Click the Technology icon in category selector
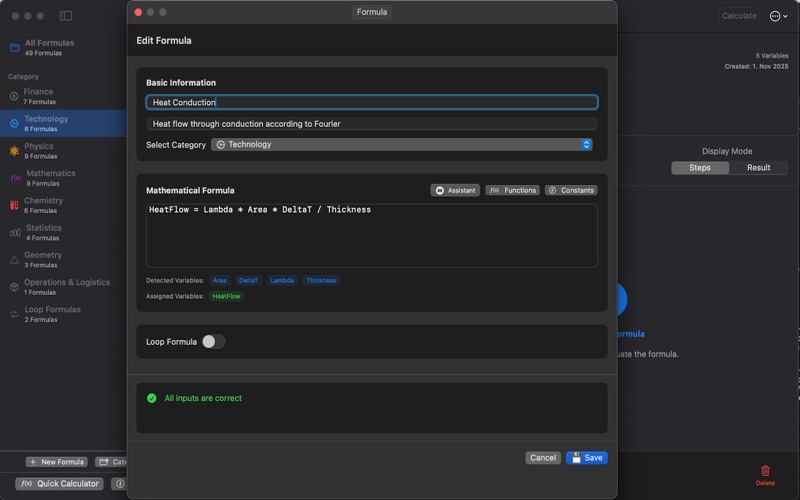 [220, 145]
